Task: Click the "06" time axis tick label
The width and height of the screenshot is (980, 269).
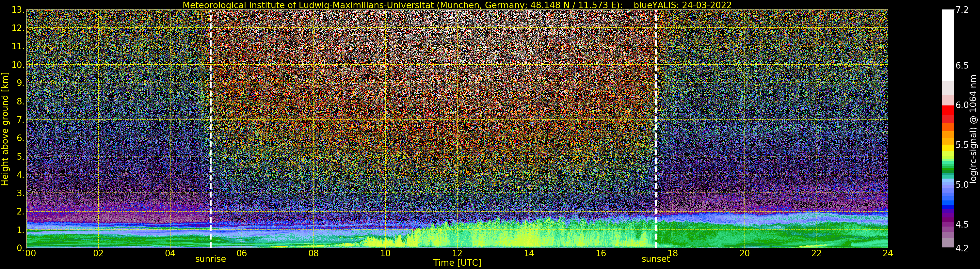Action: [242, 253]
